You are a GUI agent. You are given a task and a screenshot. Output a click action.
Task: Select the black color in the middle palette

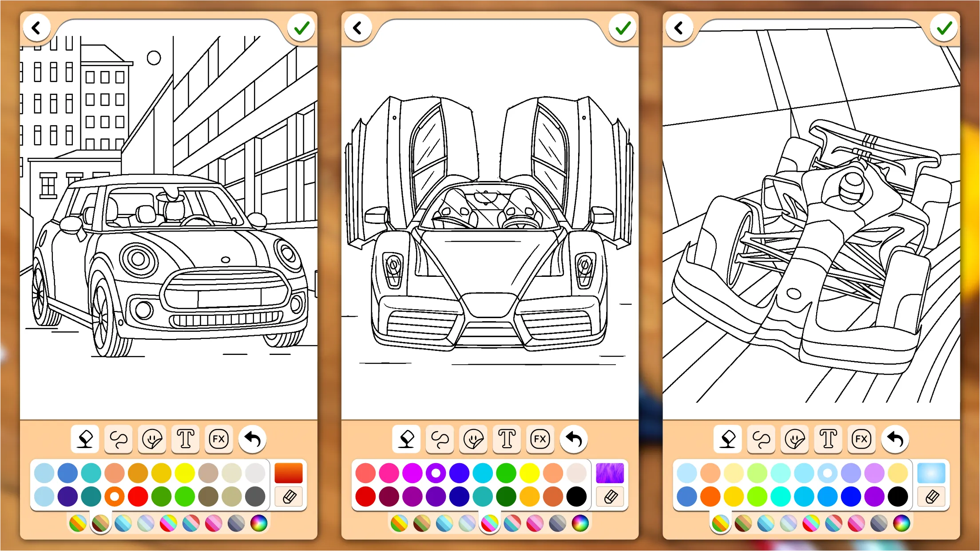click(576, 496)
